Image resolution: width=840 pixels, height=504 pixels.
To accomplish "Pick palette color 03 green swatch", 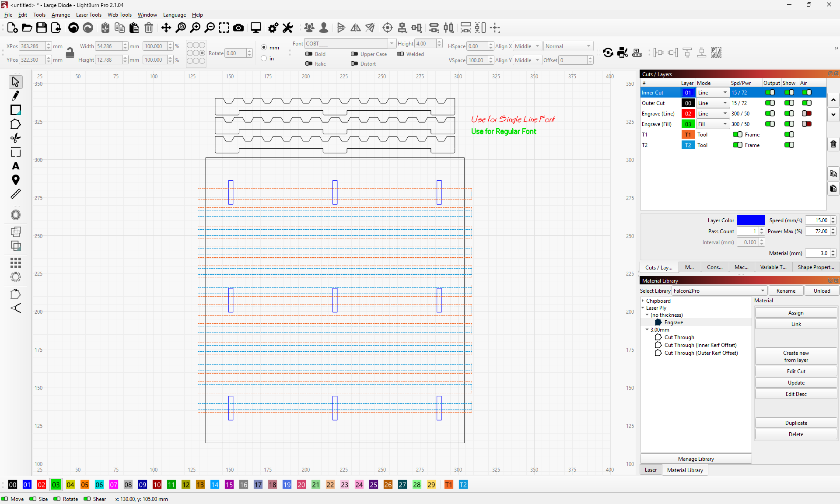I will pyautogui.click(x=56, y=484).
